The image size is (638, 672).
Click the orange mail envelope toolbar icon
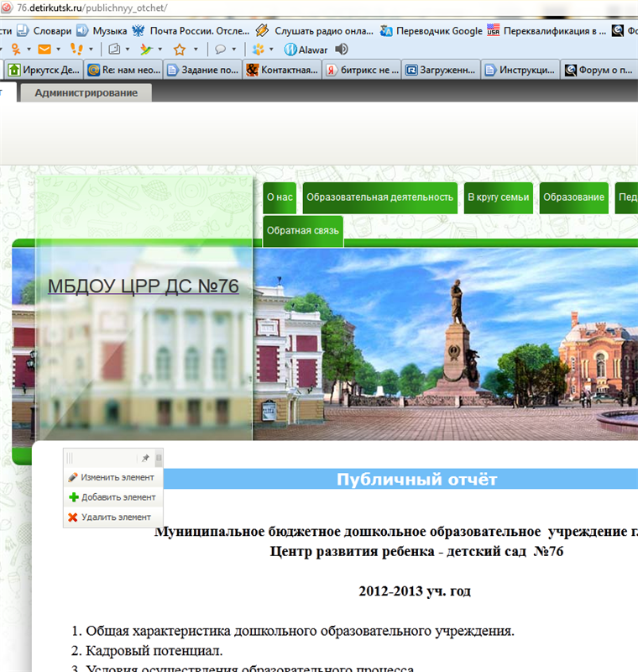[x=44, y=50]
